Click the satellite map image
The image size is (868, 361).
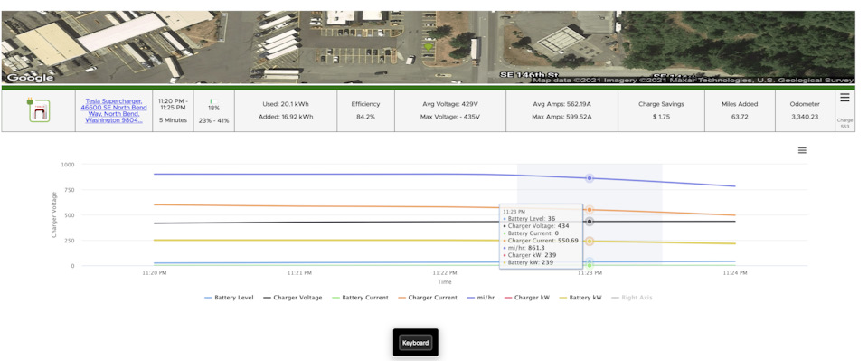pyautogui.click(x=428, y=48)
